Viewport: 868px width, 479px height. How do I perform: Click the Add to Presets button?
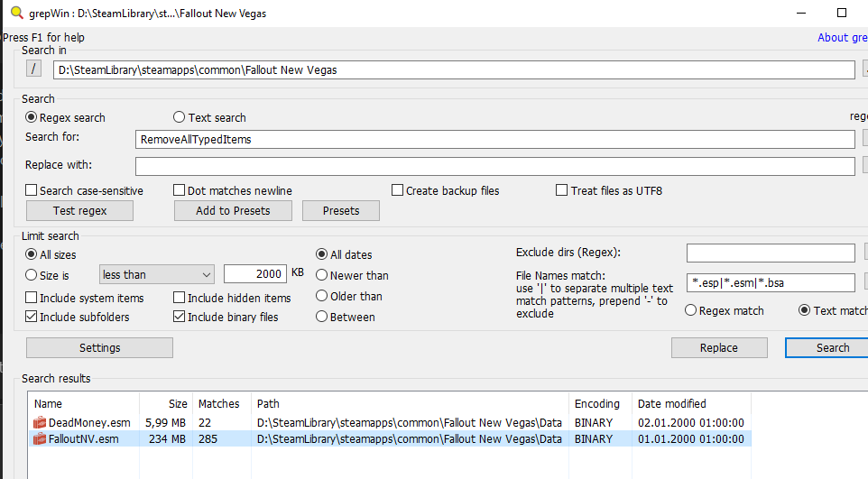coord(233,210)
